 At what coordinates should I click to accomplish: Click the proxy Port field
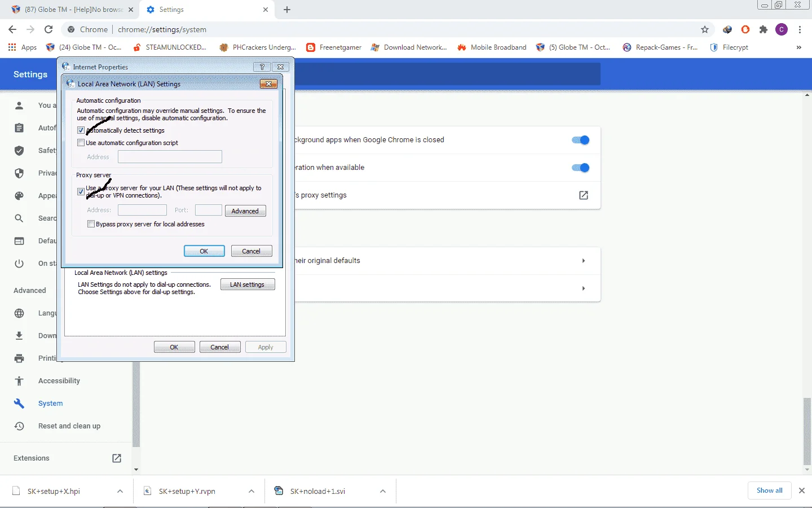[x=208, y=210]
